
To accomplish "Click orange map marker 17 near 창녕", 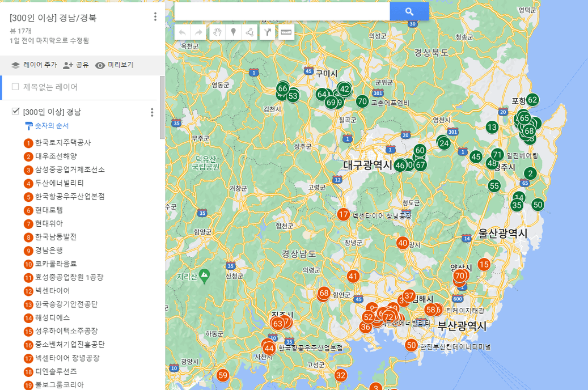I will tap(343, 214).
